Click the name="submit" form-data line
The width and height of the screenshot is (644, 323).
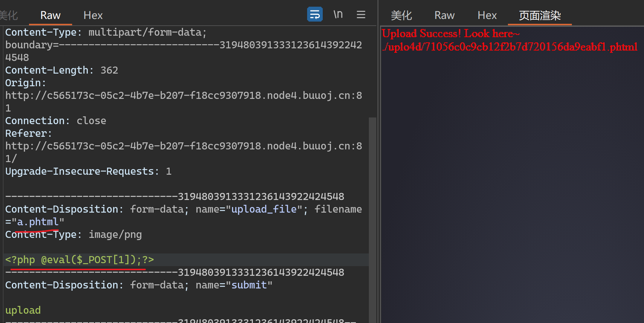(x=139, y=285)
